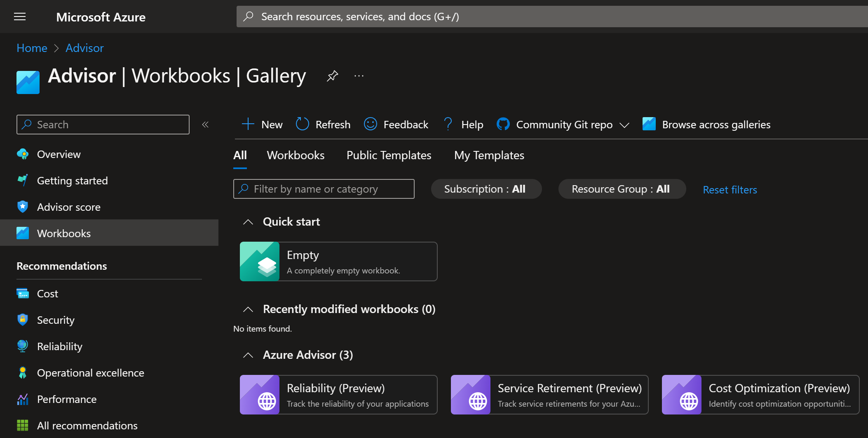This screenshot has width=868, height=438.
Task: Click the Reset filters link
Action: pos(730,190)
